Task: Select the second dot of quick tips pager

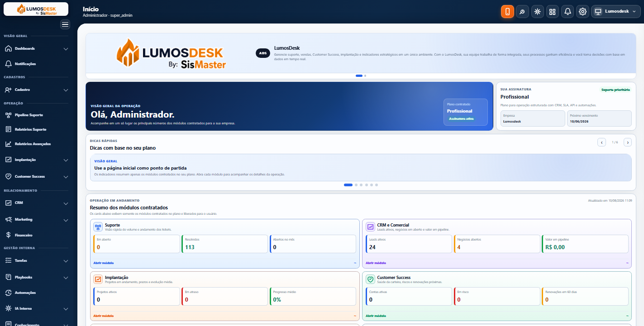Action: [356, 185]
